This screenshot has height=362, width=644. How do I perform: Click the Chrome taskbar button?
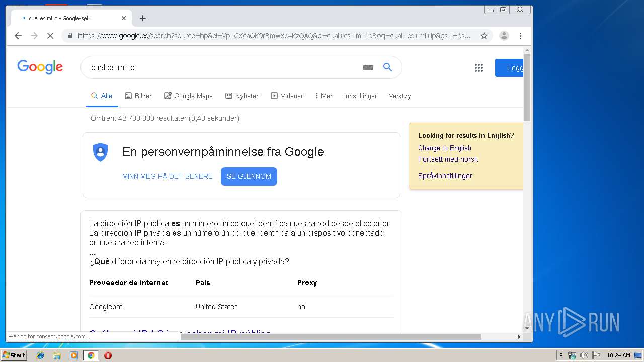(91, 355)
